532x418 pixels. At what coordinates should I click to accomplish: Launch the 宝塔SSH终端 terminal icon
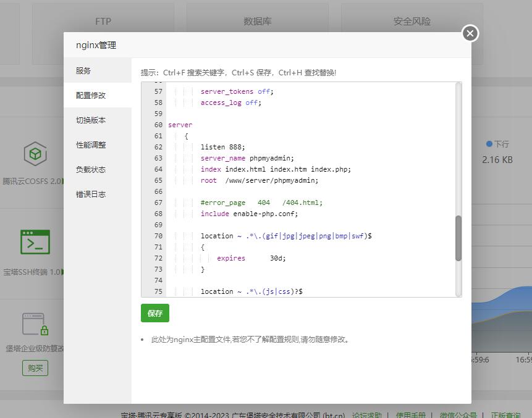(x=35, y=242)
